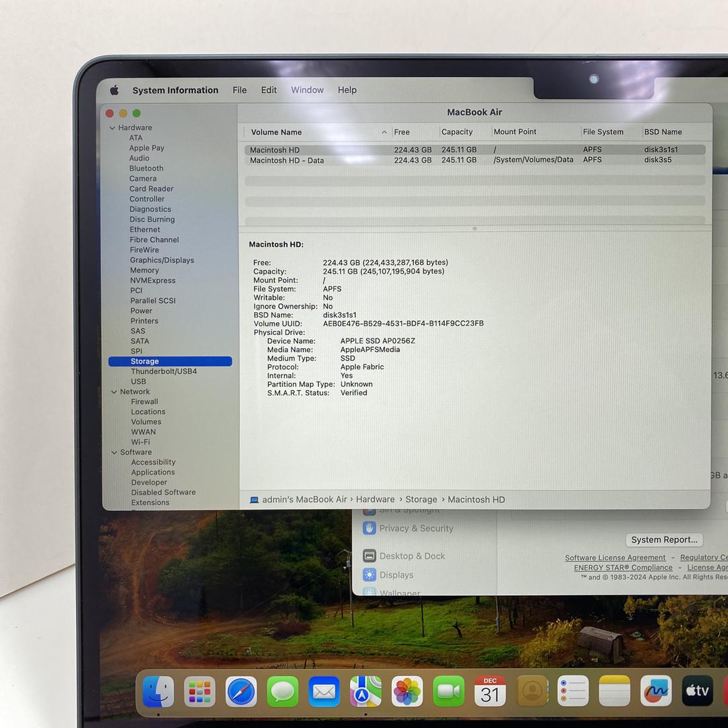The image size is (728, 728).
Task: Open Finder from the dock
Action: click(158, 692)
